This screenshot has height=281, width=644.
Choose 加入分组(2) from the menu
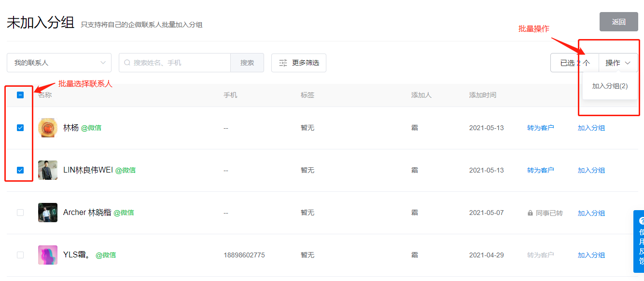point(610,86)
